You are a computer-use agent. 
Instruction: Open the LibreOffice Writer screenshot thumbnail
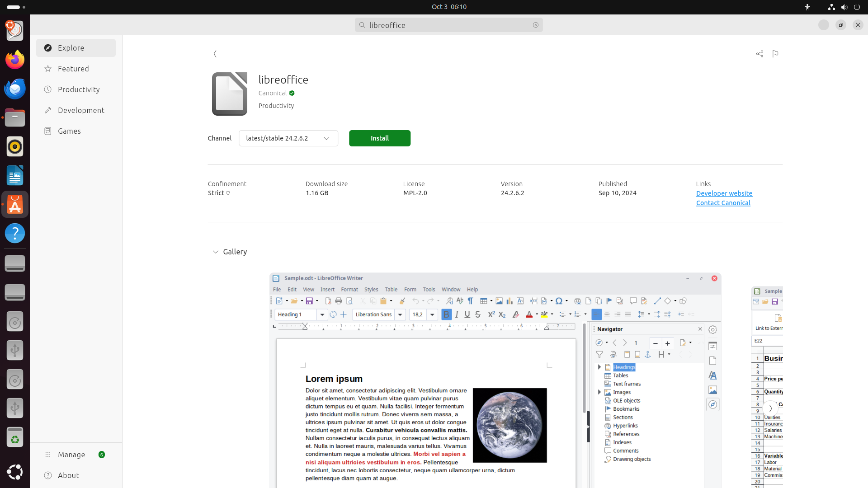[495, 380]
